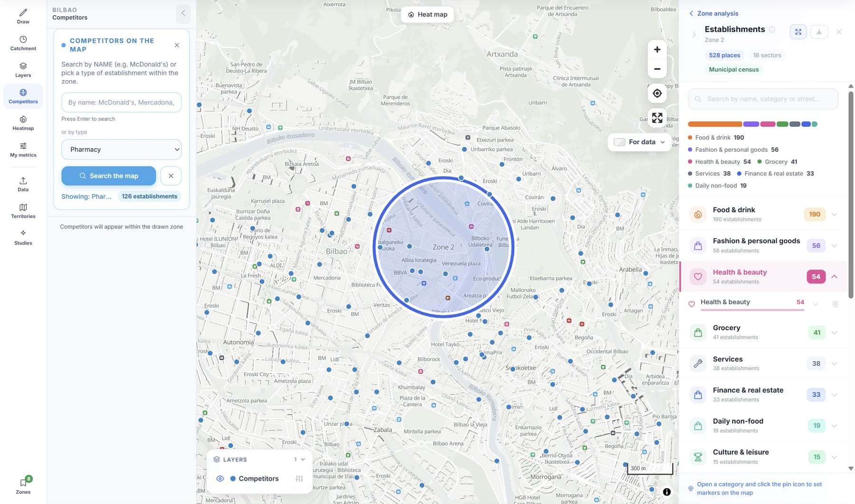
Task: Zoom out on the map
Action: point(657,69)
